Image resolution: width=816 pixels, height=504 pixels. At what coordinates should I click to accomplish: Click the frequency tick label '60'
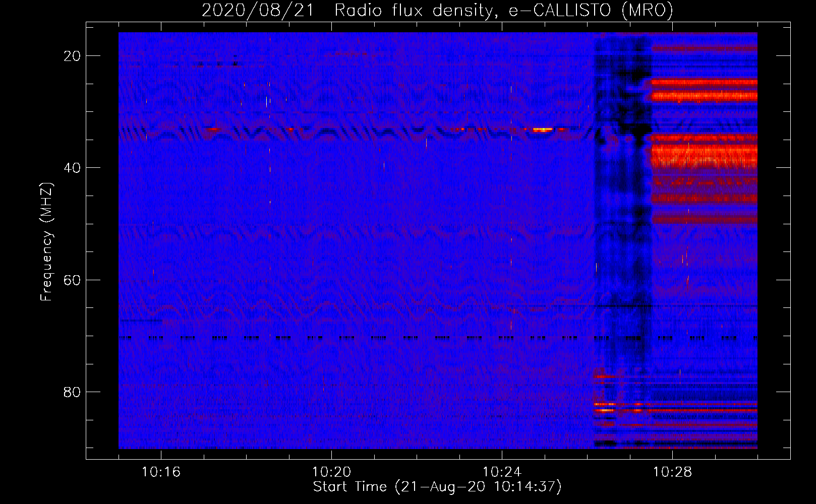click(x=73, y=280)
